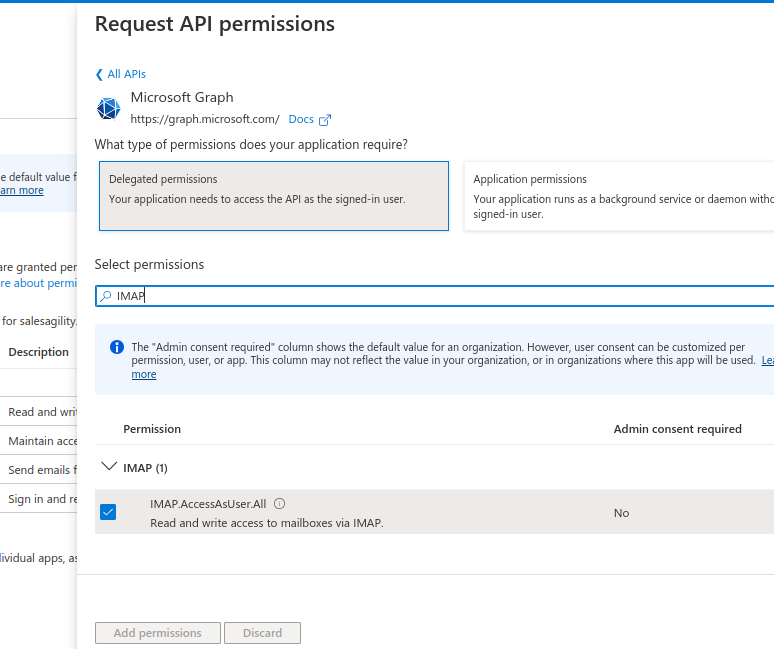Image resolution: width=774 pixels, height=649 pixels.
Task: Collapse the IMAP (1) permission group
Action: [x=109, y=467]
